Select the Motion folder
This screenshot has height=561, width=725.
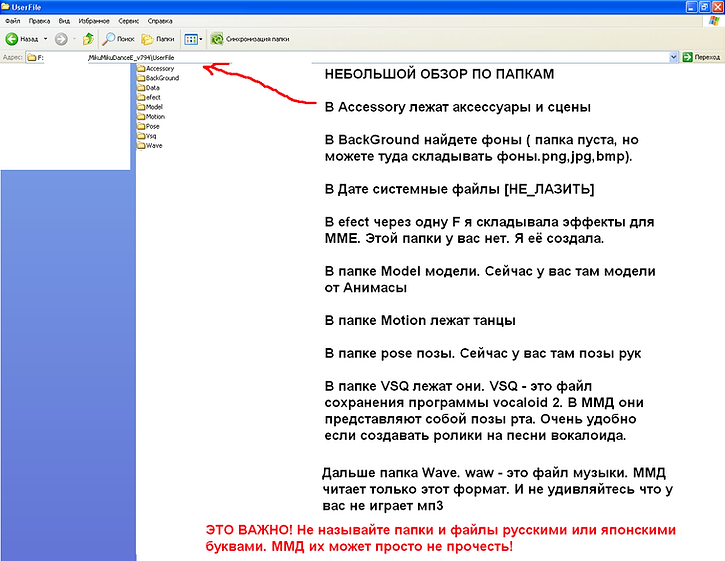click(151, 117)
